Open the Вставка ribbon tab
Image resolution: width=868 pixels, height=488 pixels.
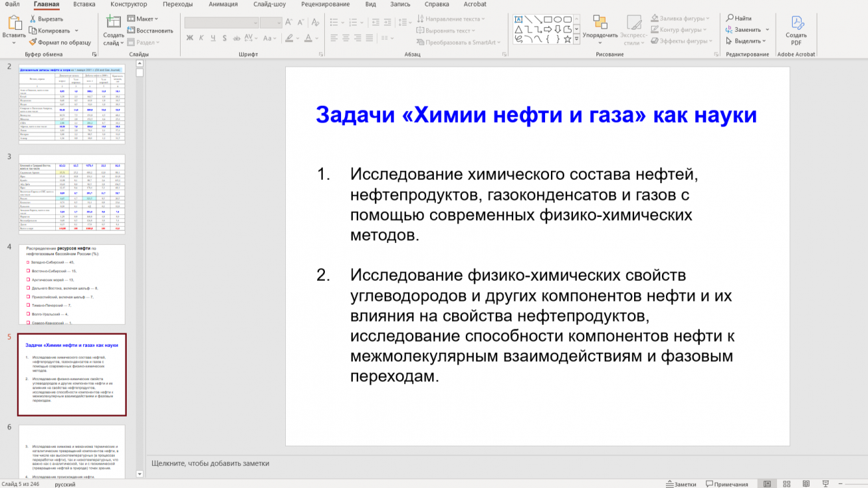[x=84, y=5]
